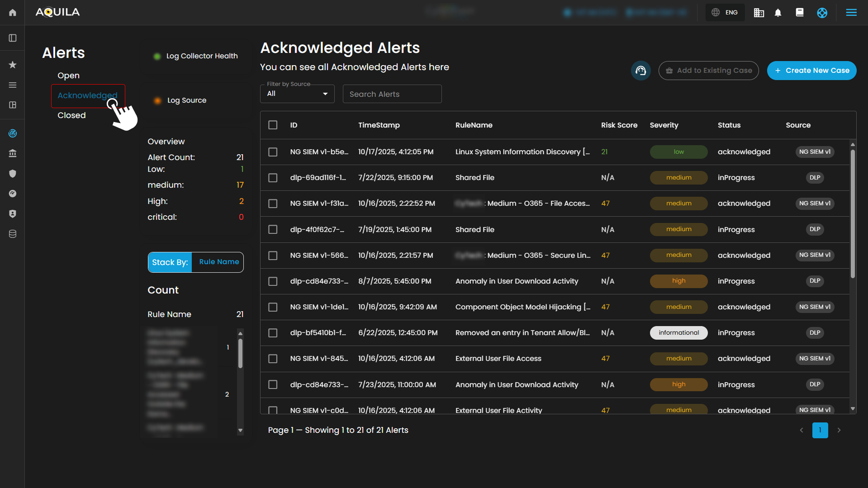Click Add to Existing Case button
868x488 pixels.
coord(708,71)
